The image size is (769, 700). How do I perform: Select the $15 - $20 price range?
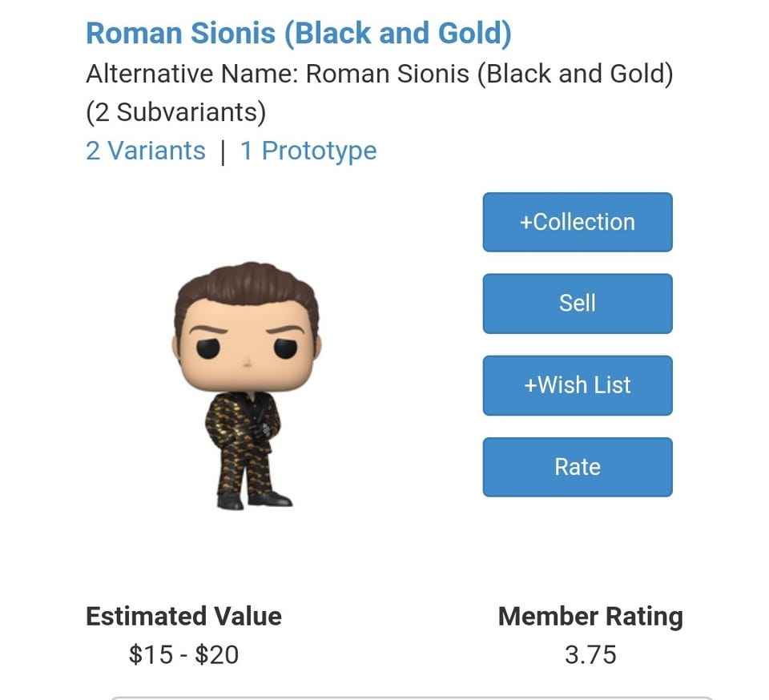(x=183, y=654)
